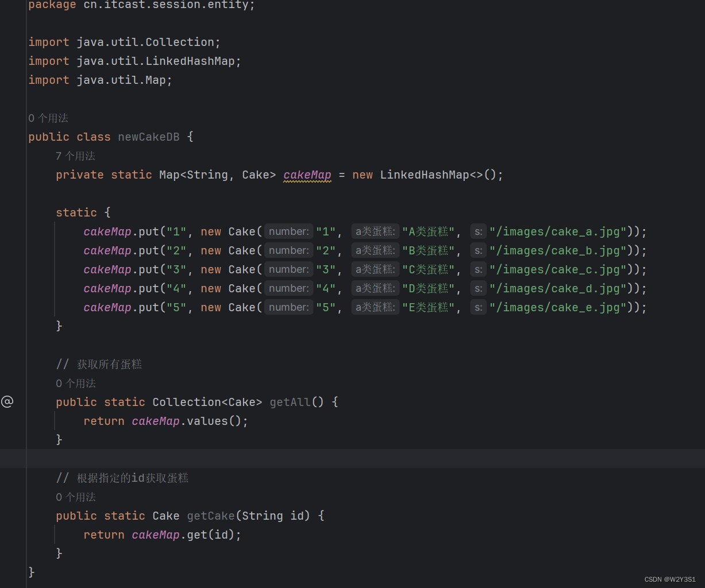Screen dimensions: 705x588
Task: Click the getCake method name
Action: pos(211,516)
